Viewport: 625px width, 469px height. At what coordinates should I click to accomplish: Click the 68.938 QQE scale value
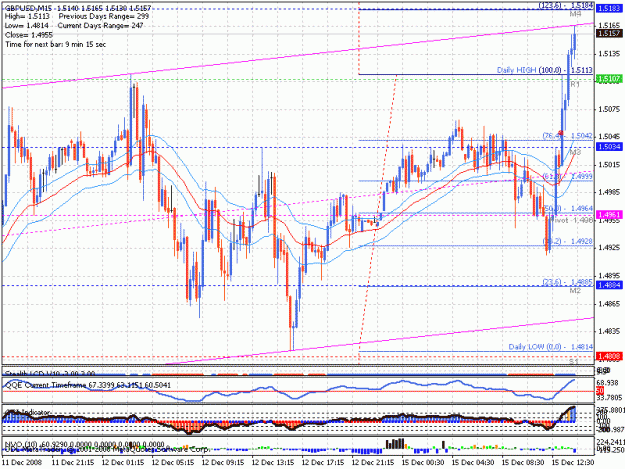point(609,383)
